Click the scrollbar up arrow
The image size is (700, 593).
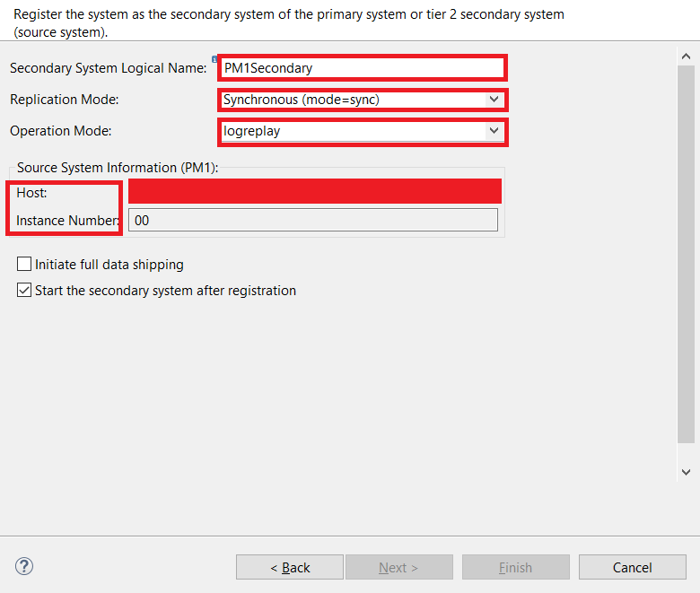(687, 57)
